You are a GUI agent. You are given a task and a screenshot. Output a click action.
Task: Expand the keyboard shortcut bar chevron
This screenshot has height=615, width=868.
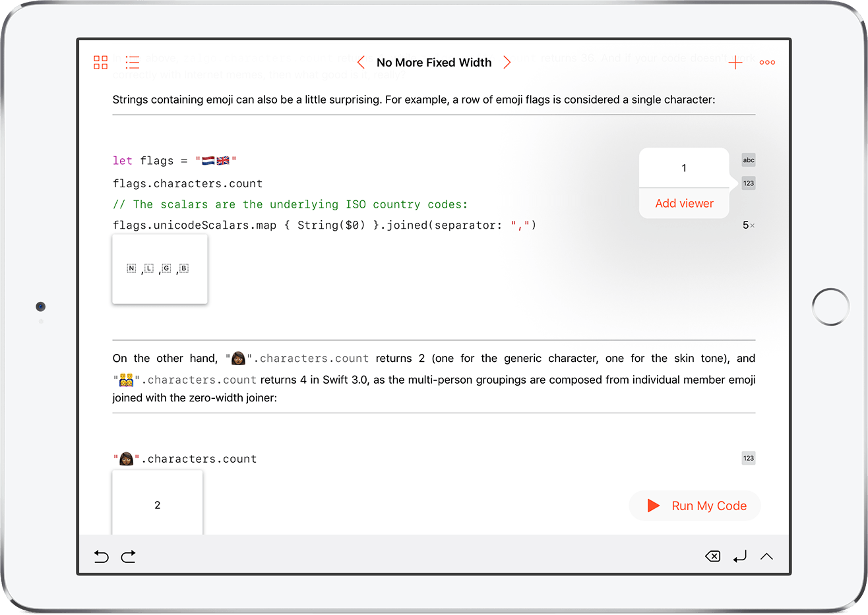(766, 556)
